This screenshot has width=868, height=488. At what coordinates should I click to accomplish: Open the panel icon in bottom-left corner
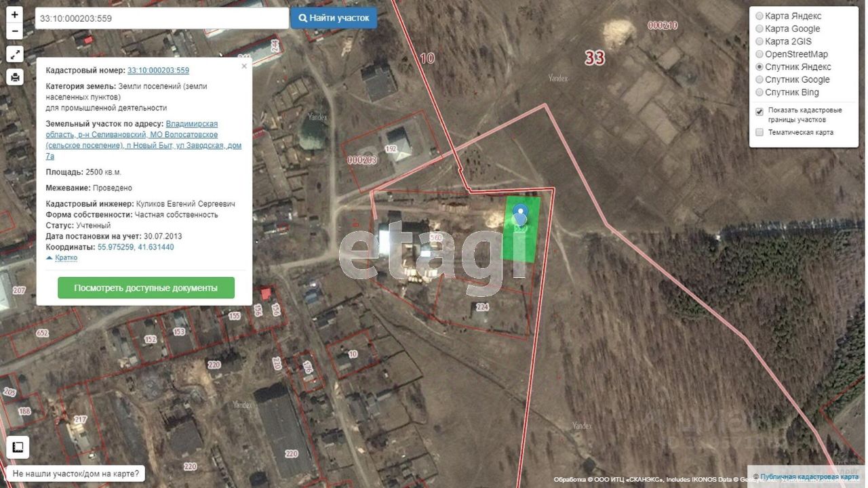[x=18, y=447]
